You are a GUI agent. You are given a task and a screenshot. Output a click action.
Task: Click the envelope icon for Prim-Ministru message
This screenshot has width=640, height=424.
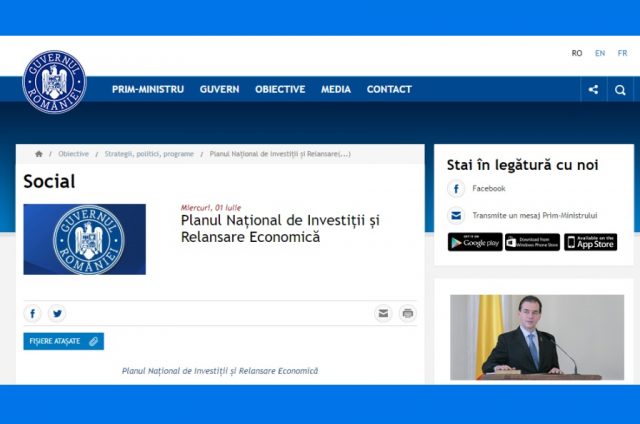456,215
